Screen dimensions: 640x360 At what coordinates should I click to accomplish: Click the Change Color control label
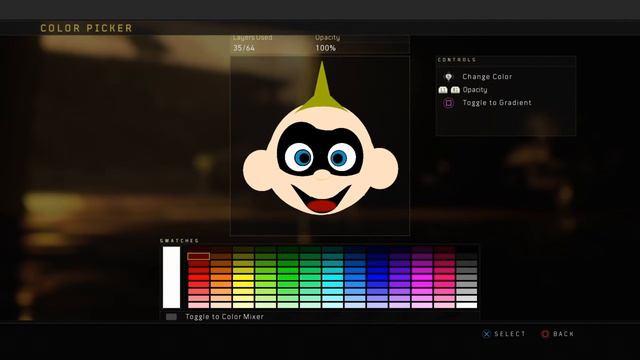pos(487,77)
